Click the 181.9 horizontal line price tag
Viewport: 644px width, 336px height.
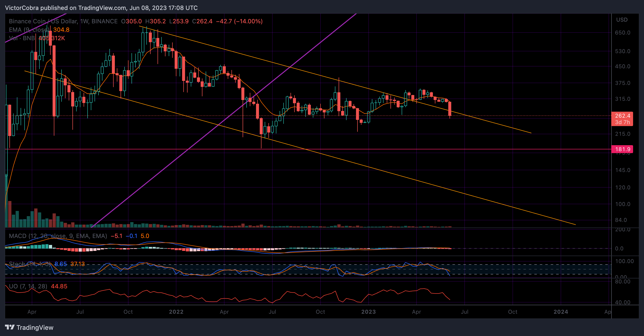pyautogui.click(x=622, y=149)
